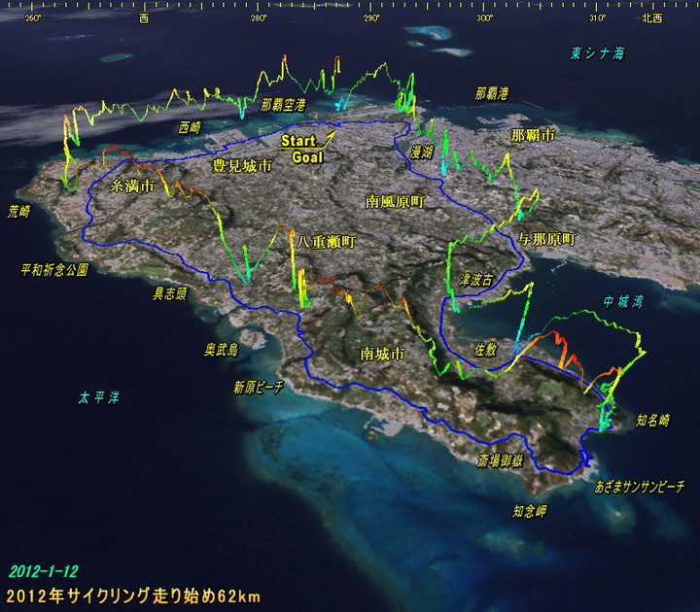Click the 佐敷 label
Screen dimensions: 700x612
pos(485,350)
